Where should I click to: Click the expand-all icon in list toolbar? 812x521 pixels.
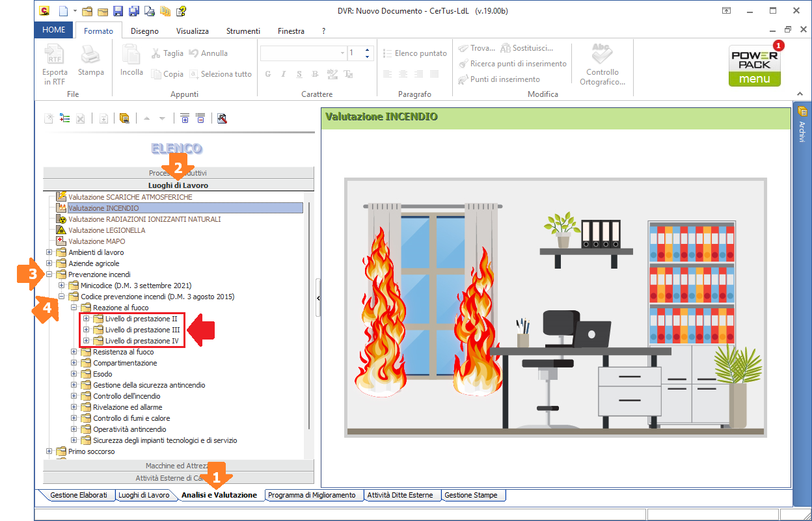coord(185,118)
